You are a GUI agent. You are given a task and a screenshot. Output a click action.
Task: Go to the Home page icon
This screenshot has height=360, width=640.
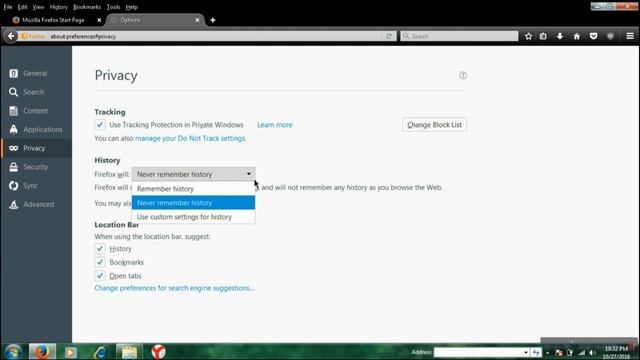577,36
